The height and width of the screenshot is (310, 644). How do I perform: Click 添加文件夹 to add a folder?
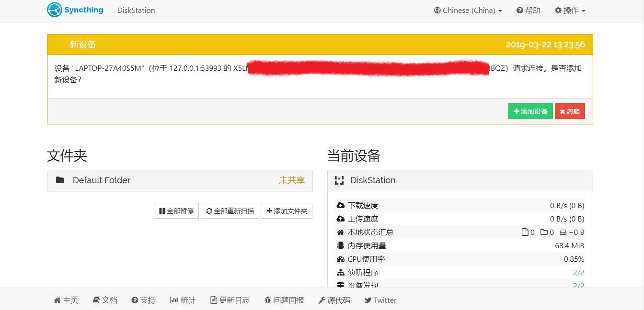pyautogui.click(x=287, y=211)
